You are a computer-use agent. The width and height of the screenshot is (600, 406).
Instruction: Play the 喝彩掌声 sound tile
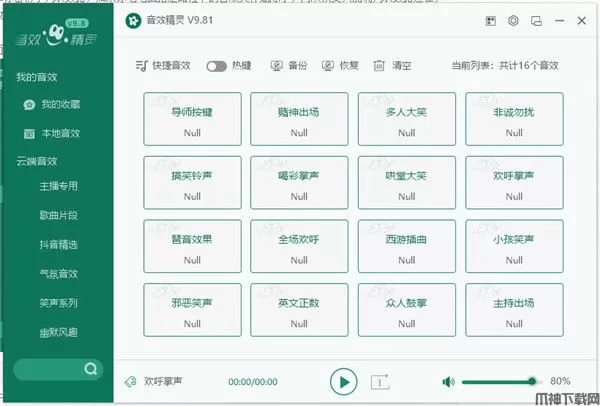(x=299, y=183)
